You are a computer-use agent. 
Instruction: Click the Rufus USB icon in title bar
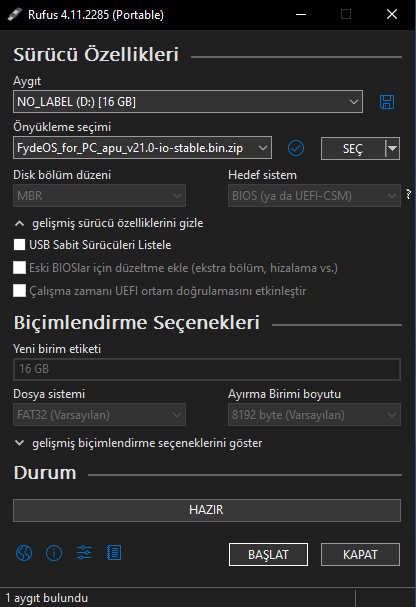click(x=15, y=15)
